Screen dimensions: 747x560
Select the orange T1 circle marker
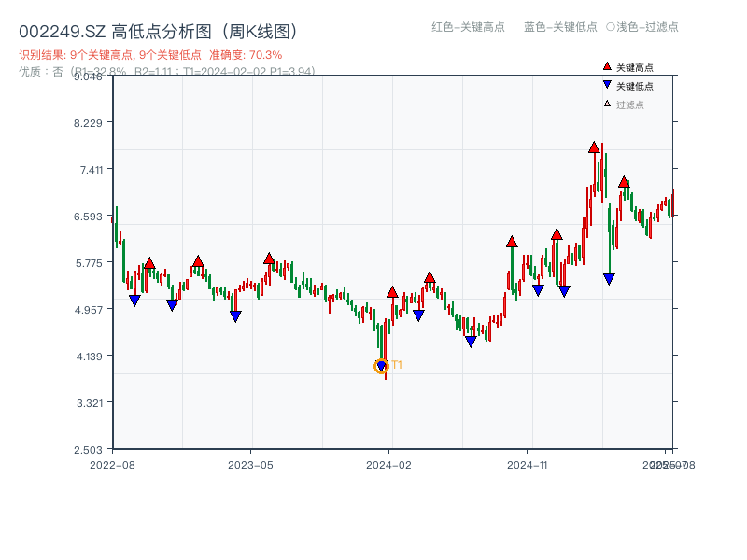click(381, 367)
